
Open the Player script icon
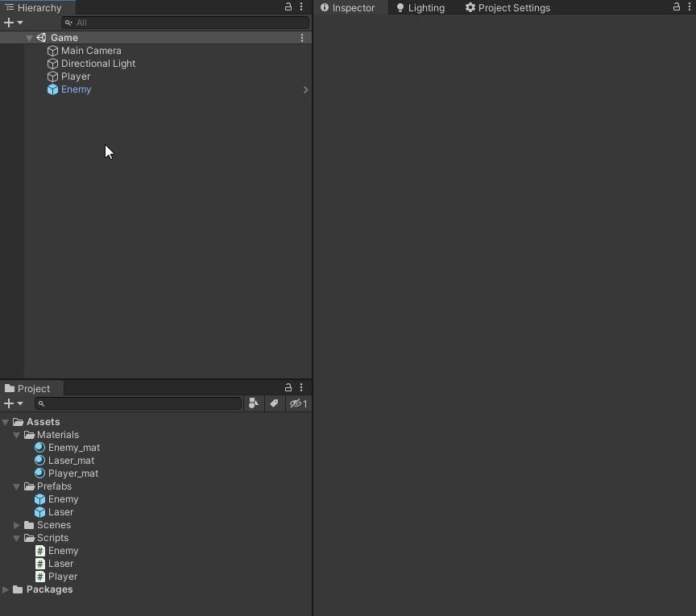point(40,577)
